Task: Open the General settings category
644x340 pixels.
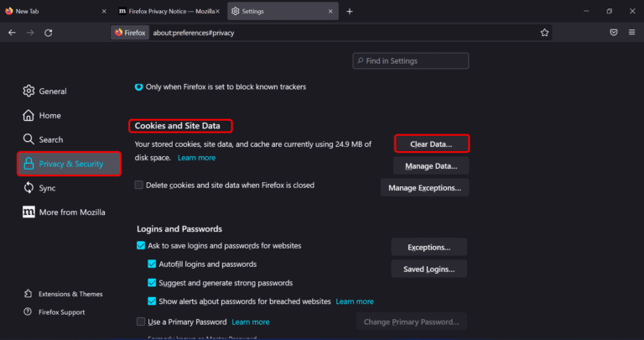Action: click(x=52, y=91)
